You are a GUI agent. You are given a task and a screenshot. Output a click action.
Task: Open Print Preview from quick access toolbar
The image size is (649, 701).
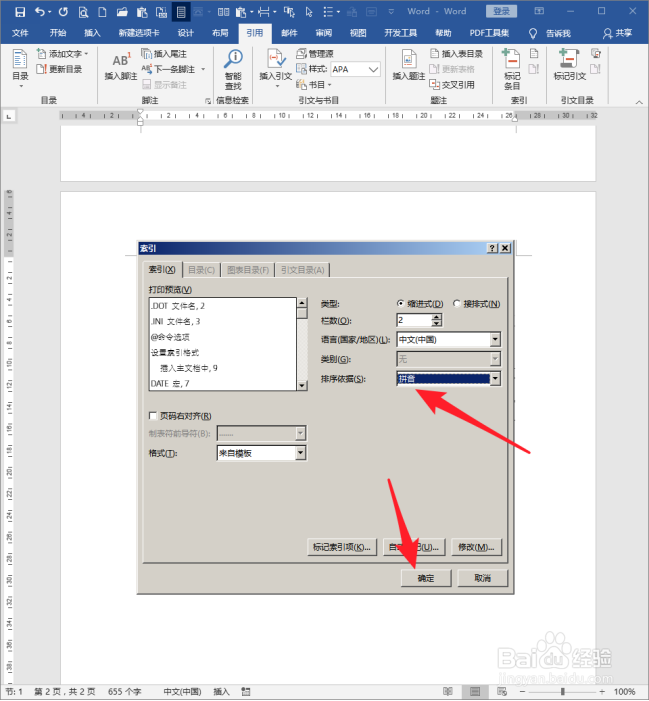[83, 12]
